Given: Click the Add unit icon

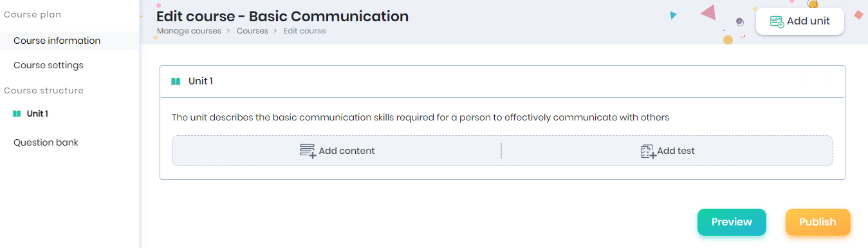Looking at the screenshot, I should click(777, 21).
